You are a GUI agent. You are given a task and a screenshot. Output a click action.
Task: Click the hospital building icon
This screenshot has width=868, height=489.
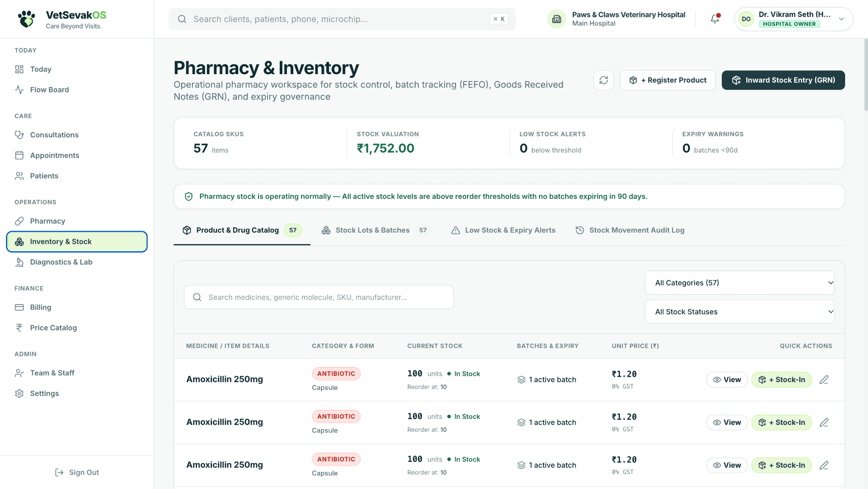click(x=556, y=19)
